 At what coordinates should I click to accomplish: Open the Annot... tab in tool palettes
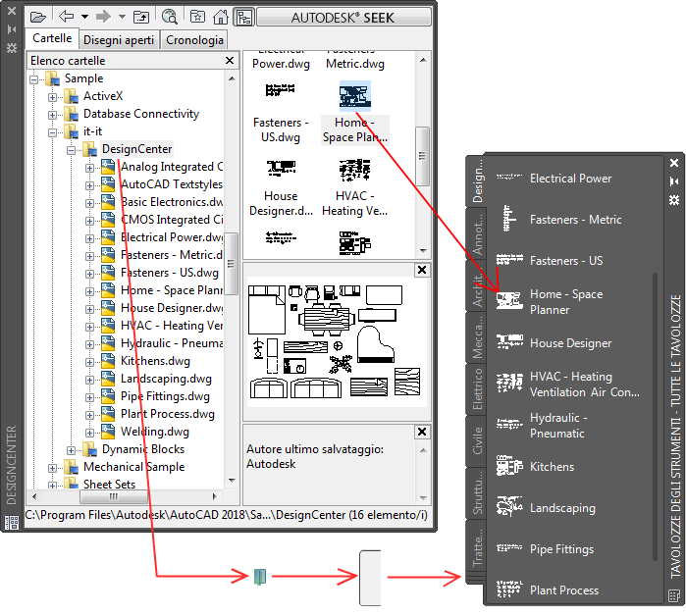477,233
